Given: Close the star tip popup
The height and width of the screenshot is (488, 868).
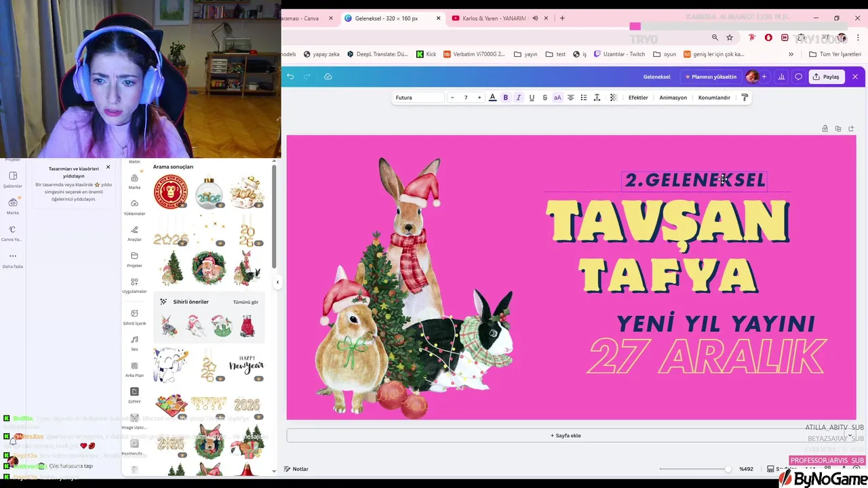Looking at the screenshot, I should coord(108,167).
